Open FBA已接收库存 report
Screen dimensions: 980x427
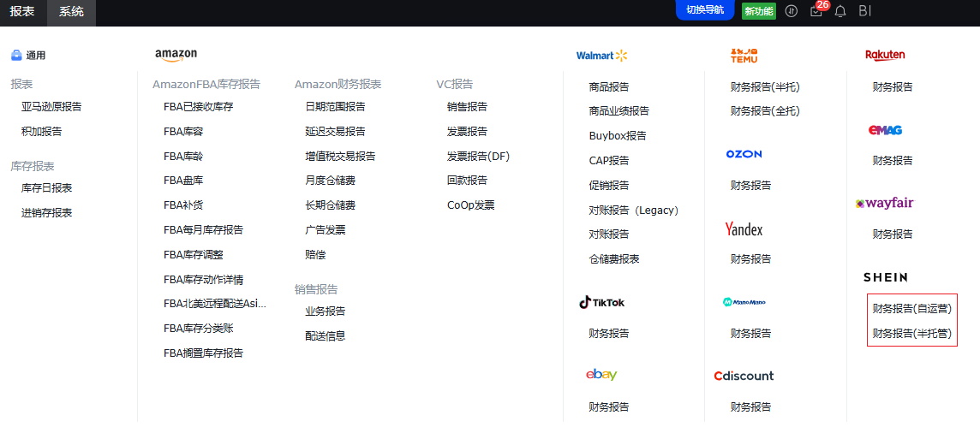pos(198,107)
